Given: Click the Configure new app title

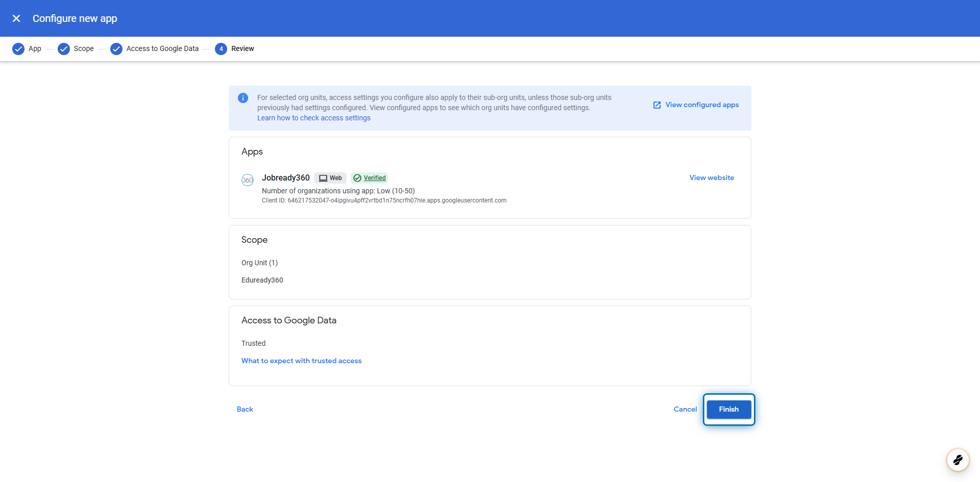Looking at the screenshot, I should tap(75, 18).
